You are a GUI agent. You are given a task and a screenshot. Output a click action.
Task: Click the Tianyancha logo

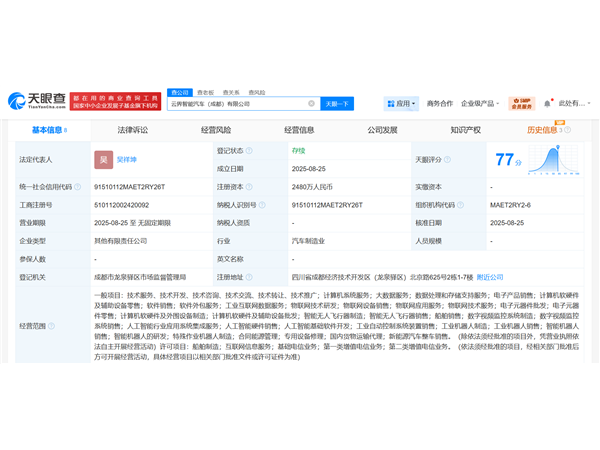coord(37,101)
